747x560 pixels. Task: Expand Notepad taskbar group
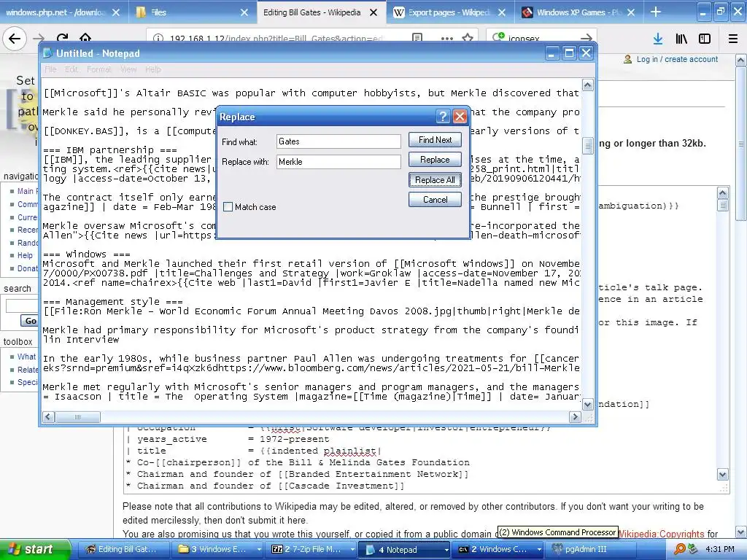click(446, 550)
